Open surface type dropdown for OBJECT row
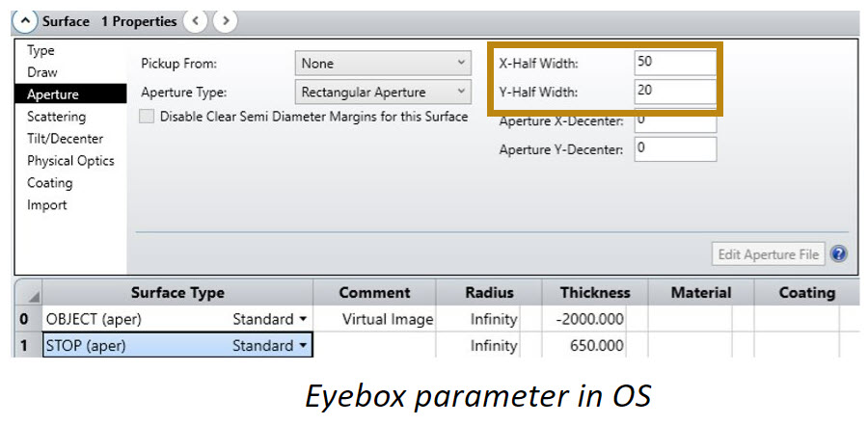868x425 pixels. coord(302,319)
